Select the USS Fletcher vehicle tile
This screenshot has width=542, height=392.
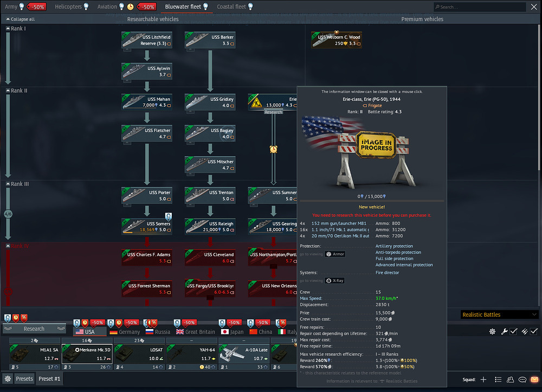pyautogui.click(x=147, y=133)
